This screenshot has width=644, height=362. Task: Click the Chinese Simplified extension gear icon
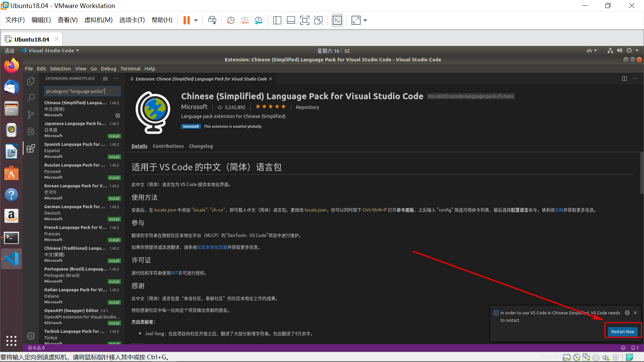coord(118,116)
